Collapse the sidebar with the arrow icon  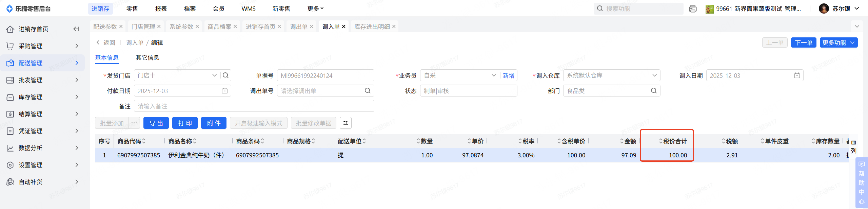pyautogui.click(x=76, y=29)
